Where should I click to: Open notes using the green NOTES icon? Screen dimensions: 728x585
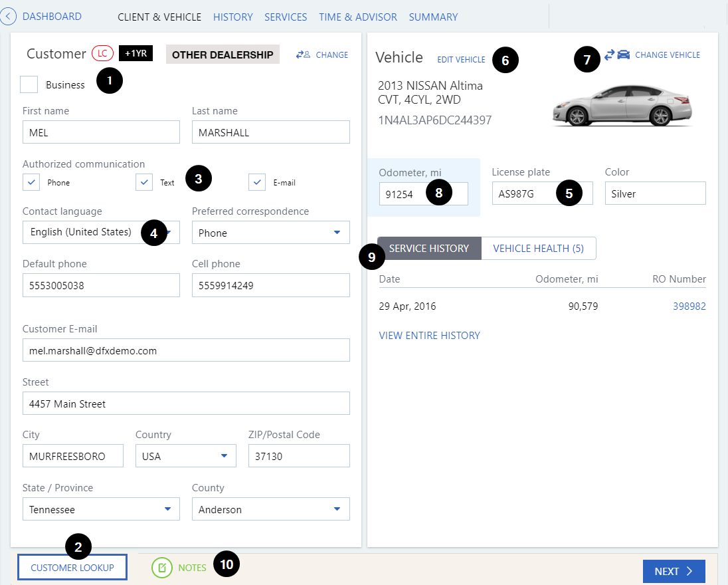point(162,567)
